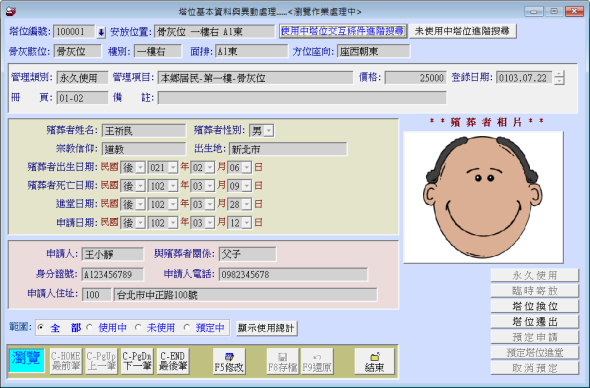Click the 管理項目 field
Screen dimensions: 590x388
pyautogui.click(x=255, y=78)
